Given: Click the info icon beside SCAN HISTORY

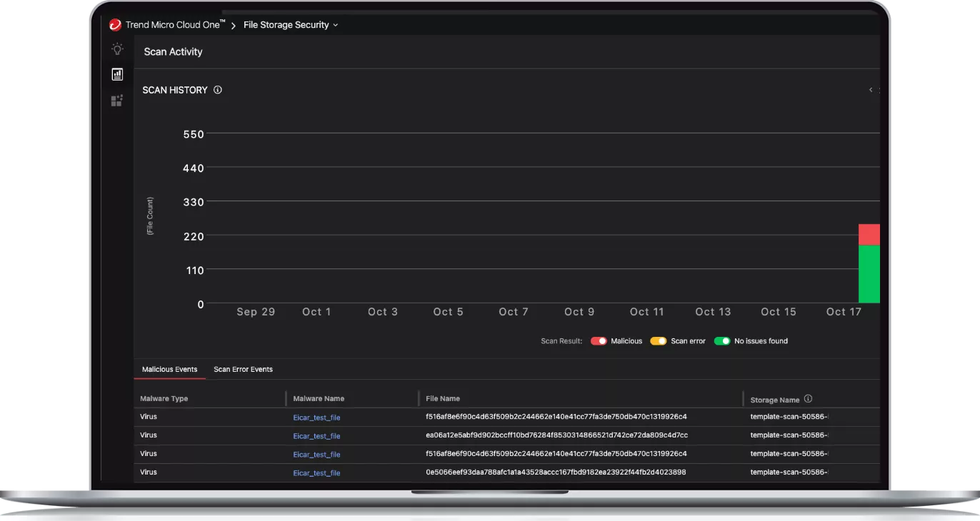Looking at the screenshot, I should coord(218,90).
